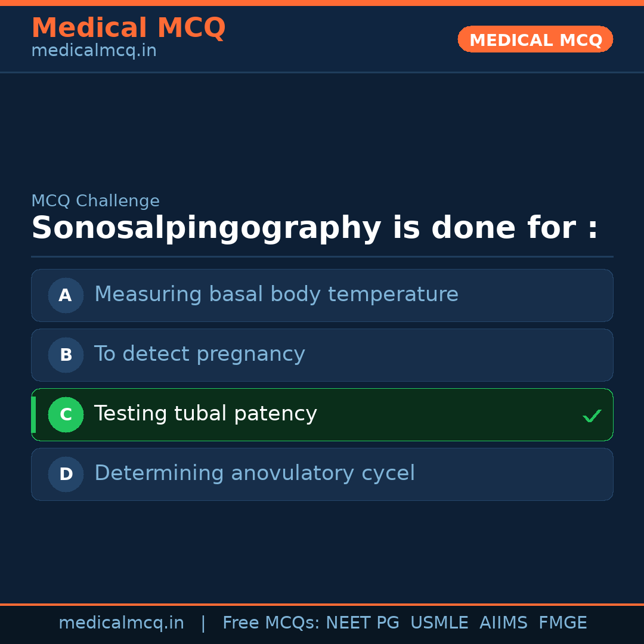Click the MCQ Challenge label
This screenshot has height=644, width=644.
(x=95, y=202)
